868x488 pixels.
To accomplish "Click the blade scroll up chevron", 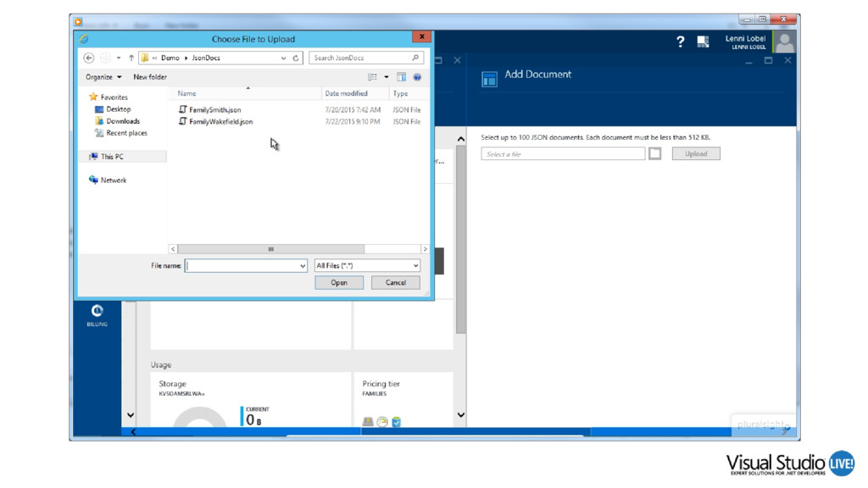I will 461,139.
